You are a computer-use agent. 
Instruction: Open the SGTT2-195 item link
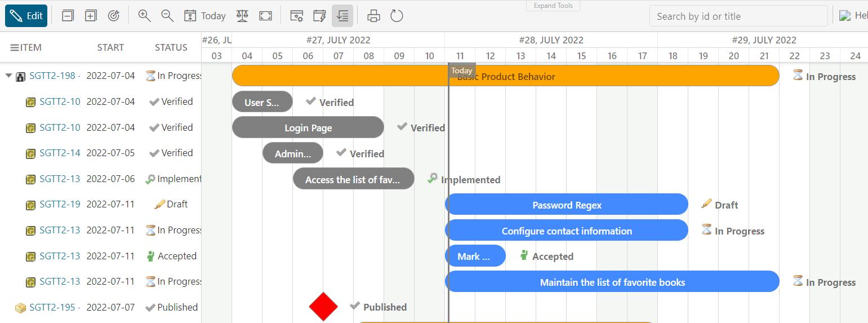[x=55, y=307]
